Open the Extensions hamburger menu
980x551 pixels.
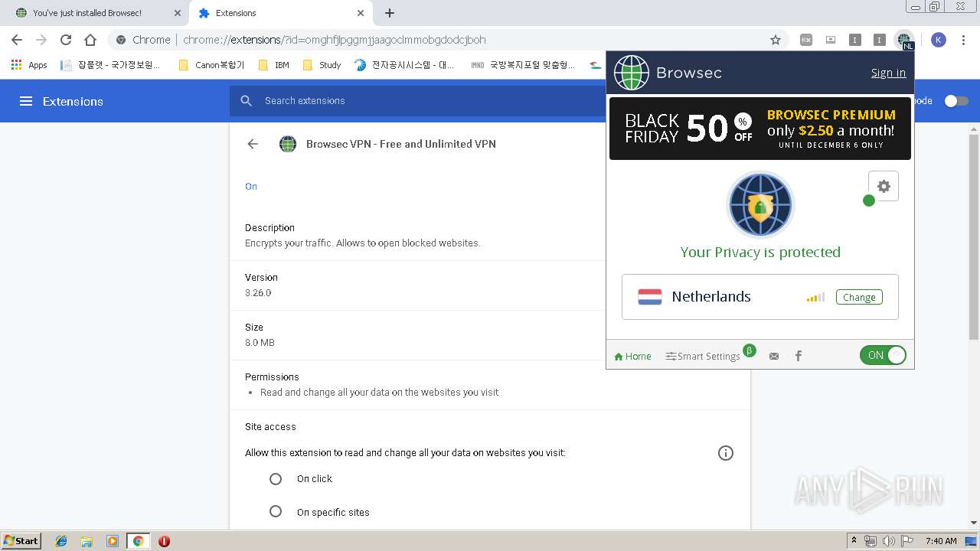26,101
